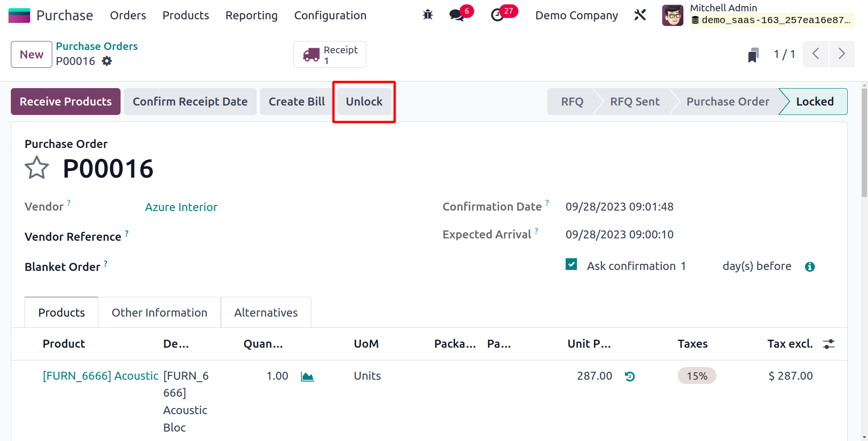Click the developer tools wrench icon
The width and height of the screenshot is (868, 441).
pyautogui.click(x=640, y=15)
